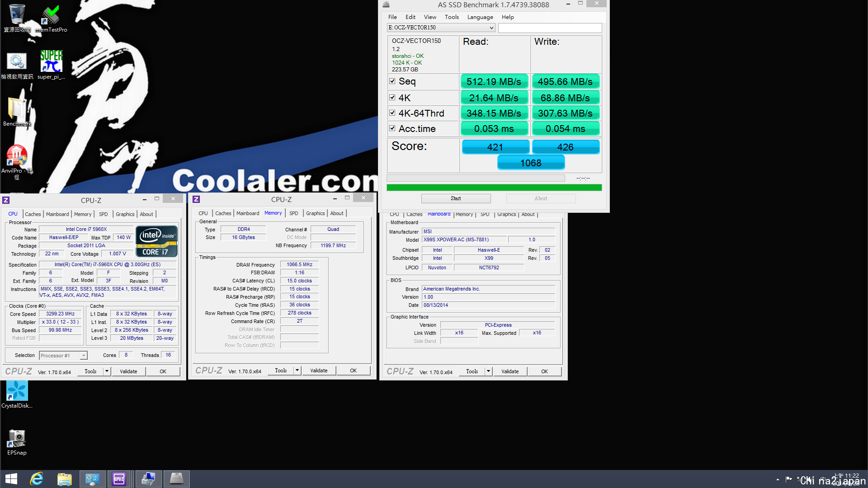This screenshot has width=868, height=488.
Task: Switch to About tab in Memory CPU-Z window
Action: click(x=337, y=213)
